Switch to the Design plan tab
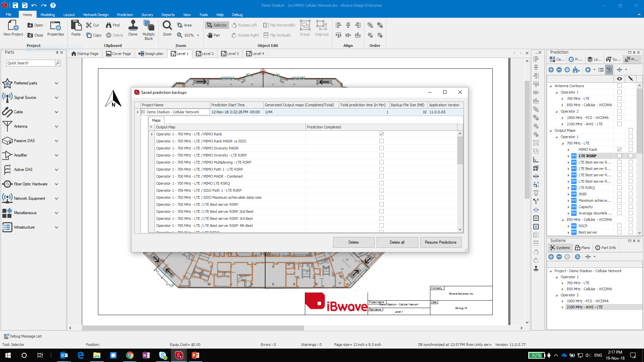This screenshot has width=644, height=362. point(151,54)
